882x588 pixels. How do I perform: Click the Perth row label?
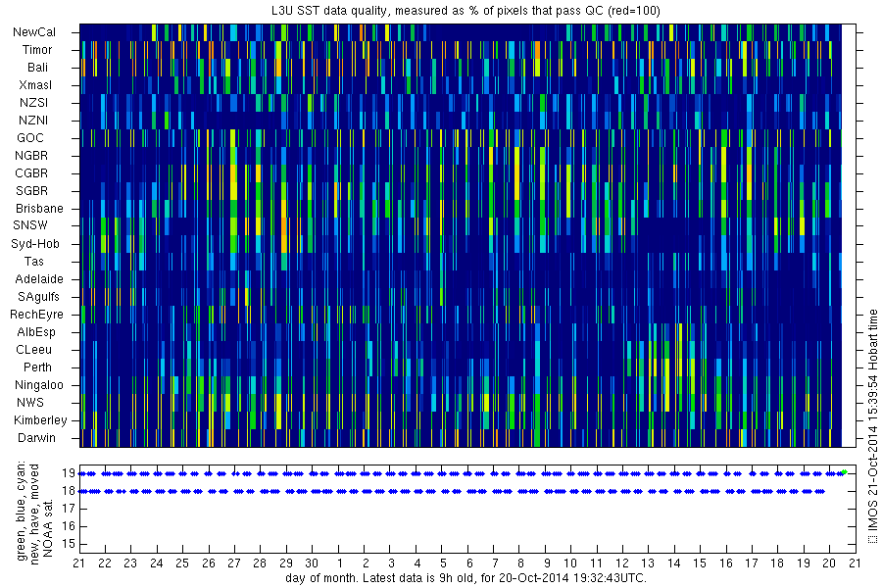coord(37,367)
